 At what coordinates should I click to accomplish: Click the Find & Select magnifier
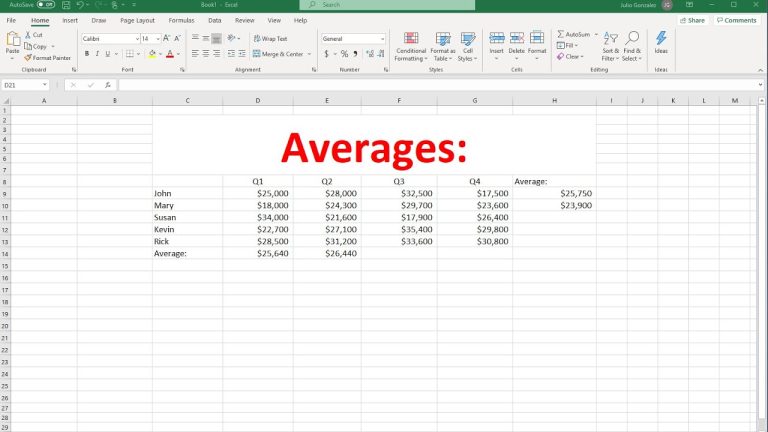(632, 46)
